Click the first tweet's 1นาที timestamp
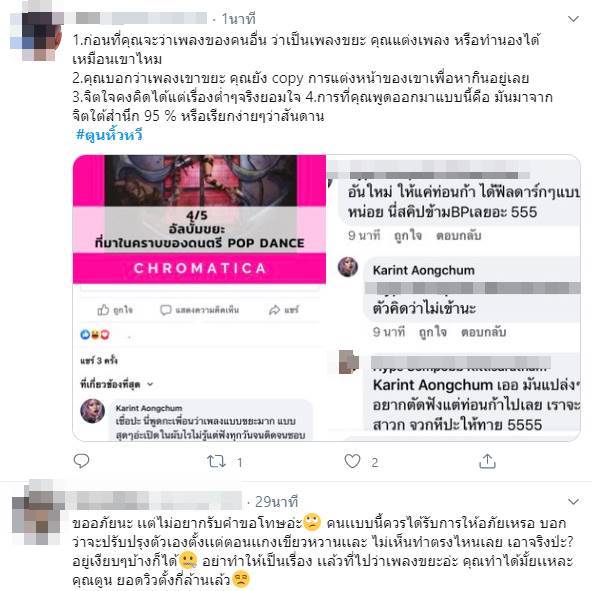Image resolution: width=592 pixels, height=591 pixels. tap(238, 19)
